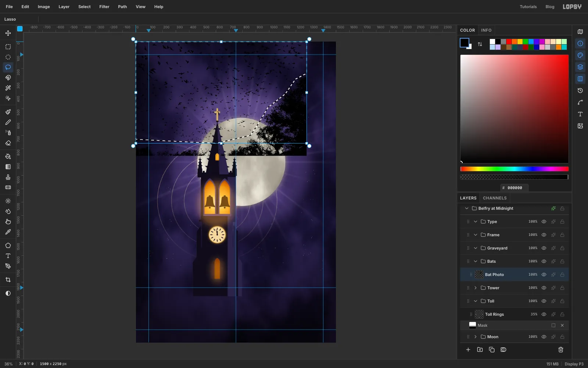Screen dimensions: 588x368
Task: Pick the red swatch in palette
Action: pos(509,42)
